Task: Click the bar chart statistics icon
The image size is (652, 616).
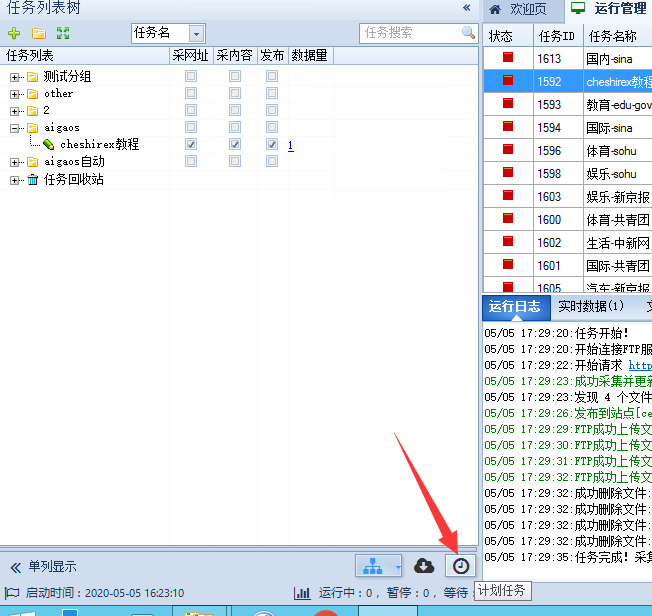Action: point(302,593)
